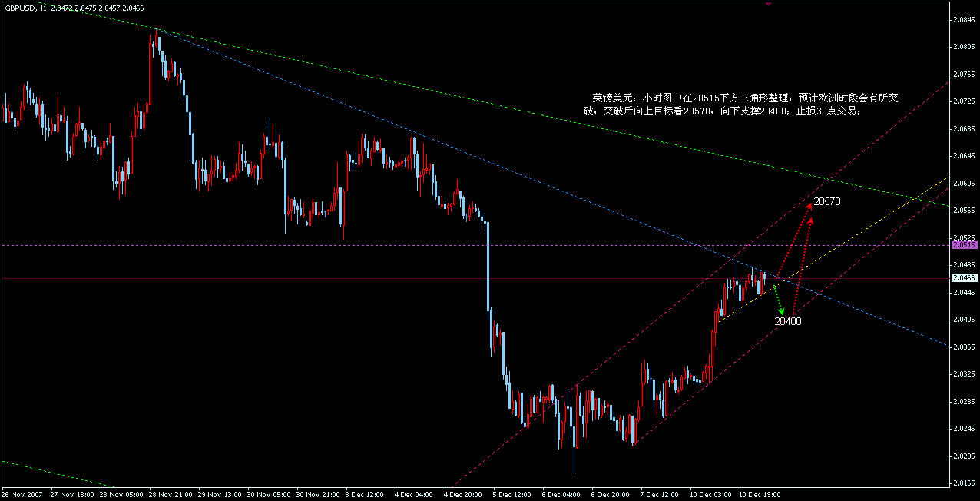Click the 27 Nov 13:00 time label
980x501 pixels.
[71, 495]
